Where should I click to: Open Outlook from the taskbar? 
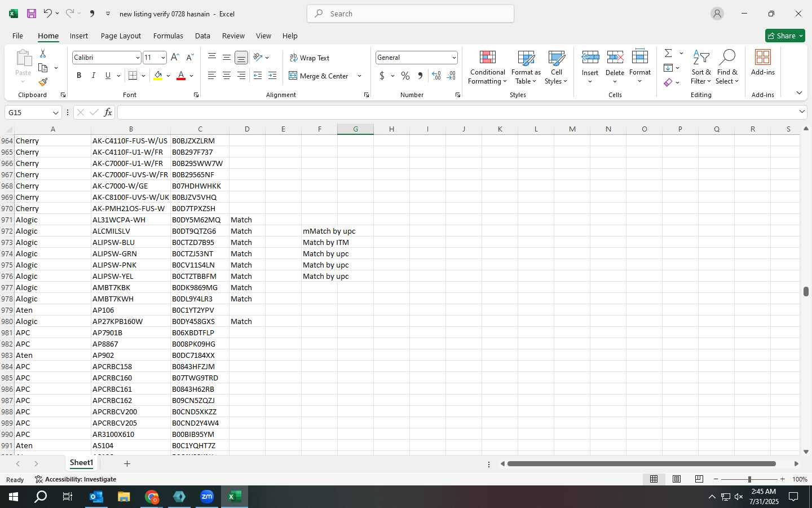coord(96,497)
